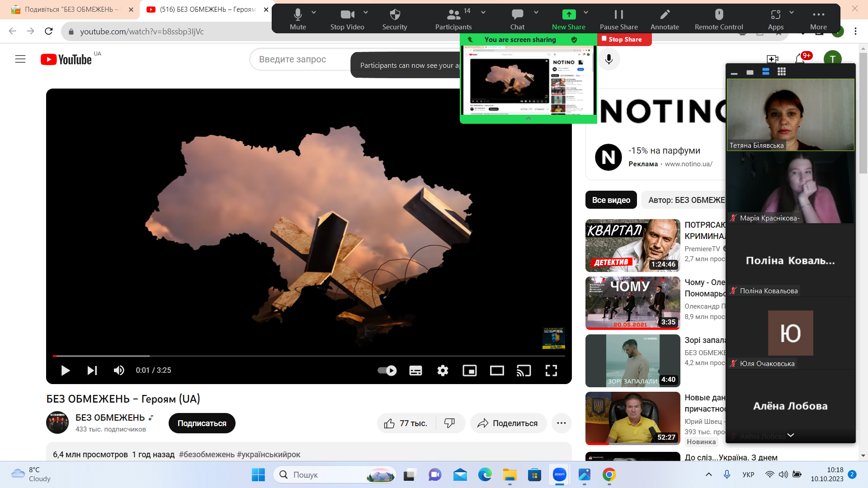The height and width of the screenshot is (488, 868).
Task: Open YouTube video settings gear
Action: click(x=443, y=371)
